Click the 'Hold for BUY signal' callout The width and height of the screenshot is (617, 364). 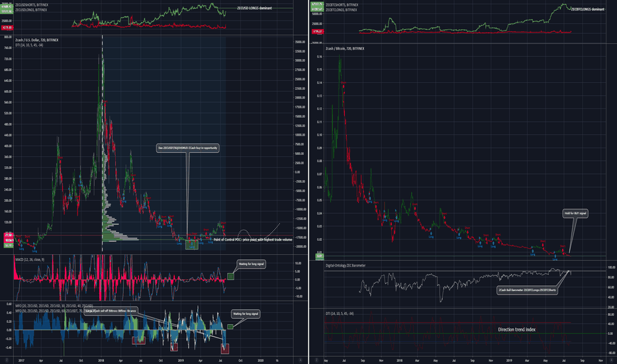pos(575,213)
